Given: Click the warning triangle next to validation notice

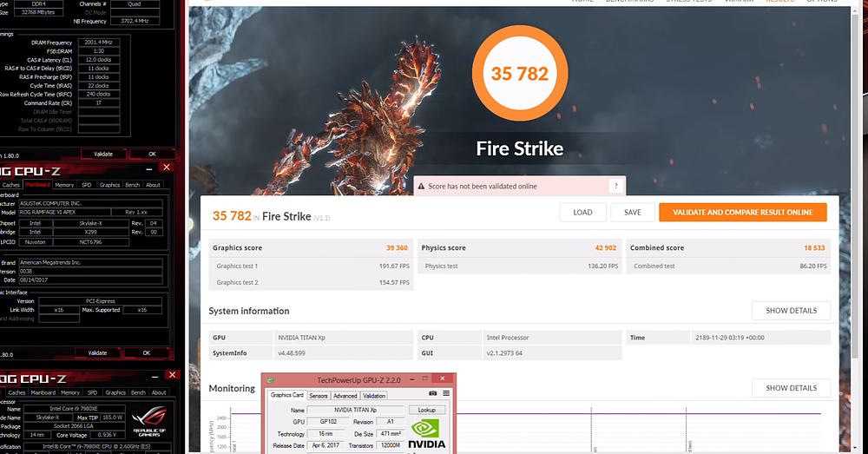Looking at the screenshot, I should tap(421, 187).
